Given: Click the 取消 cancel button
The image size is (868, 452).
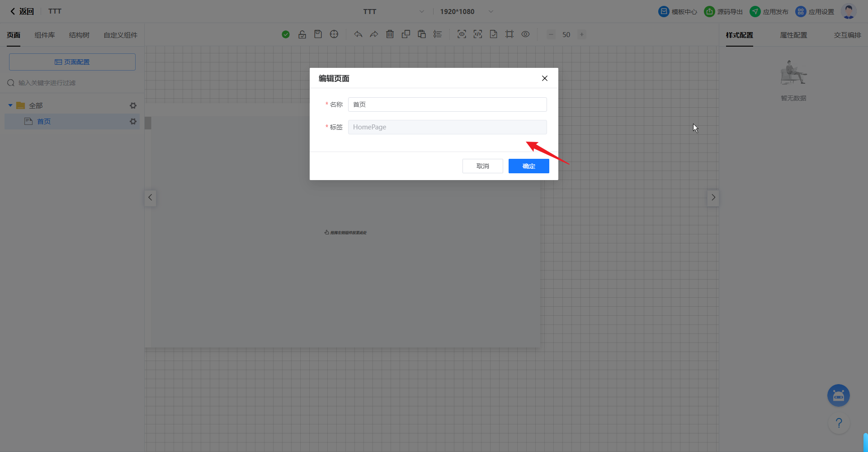Looking at the screenshot, I should click(482, 166).
